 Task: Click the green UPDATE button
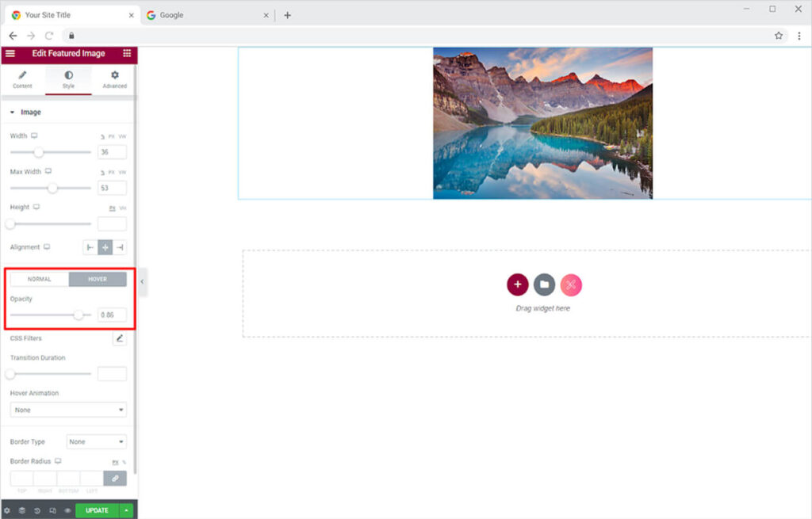tap(97, 510)
